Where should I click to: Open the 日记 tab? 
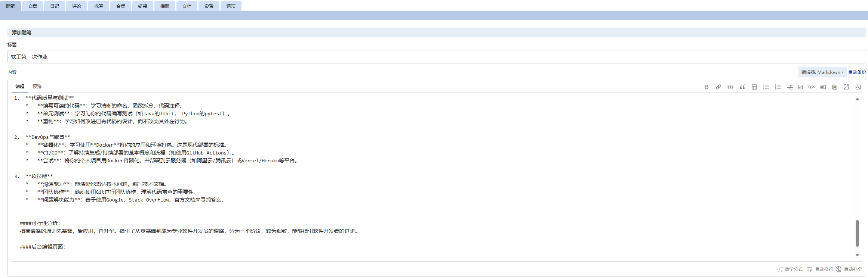click(55, 6)
